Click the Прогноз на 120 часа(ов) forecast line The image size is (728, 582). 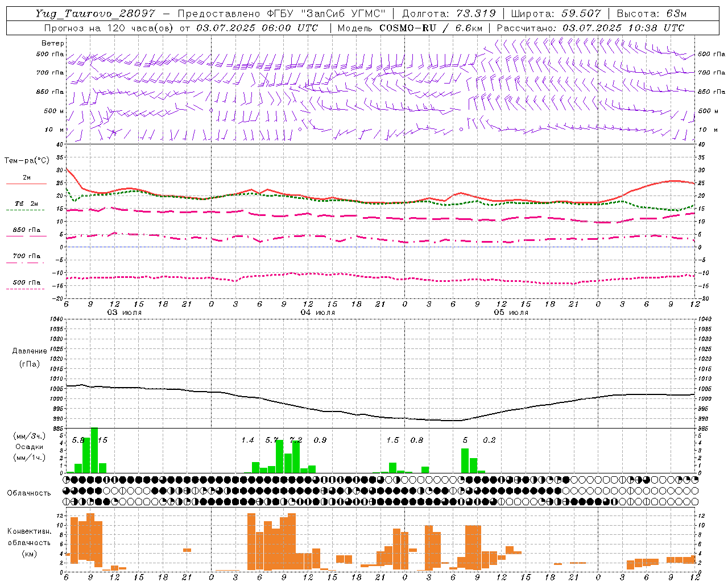point(180,28)
